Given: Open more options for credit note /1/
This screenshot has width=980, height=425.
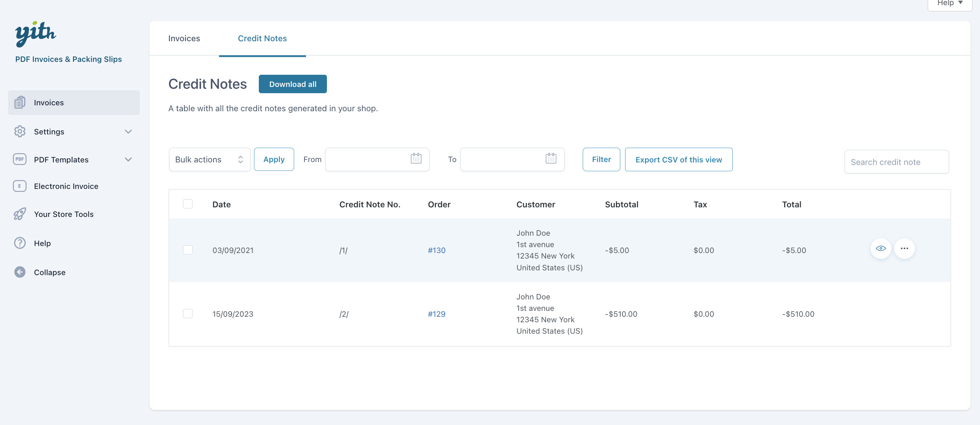Looking at the screenshot, I should pyautogui.click(x=904, y=249).
